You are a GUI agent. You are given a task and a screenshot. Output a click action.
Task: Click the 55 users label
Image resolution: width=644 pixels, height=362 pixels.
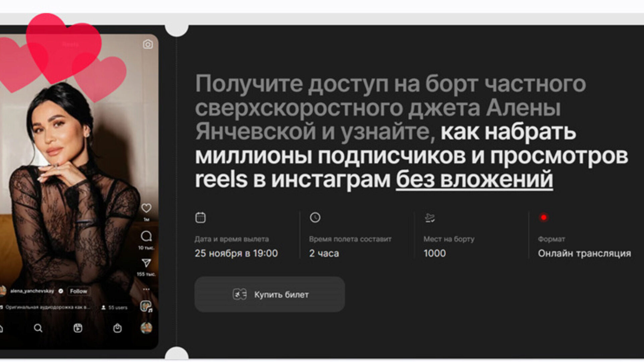[115, 307]
